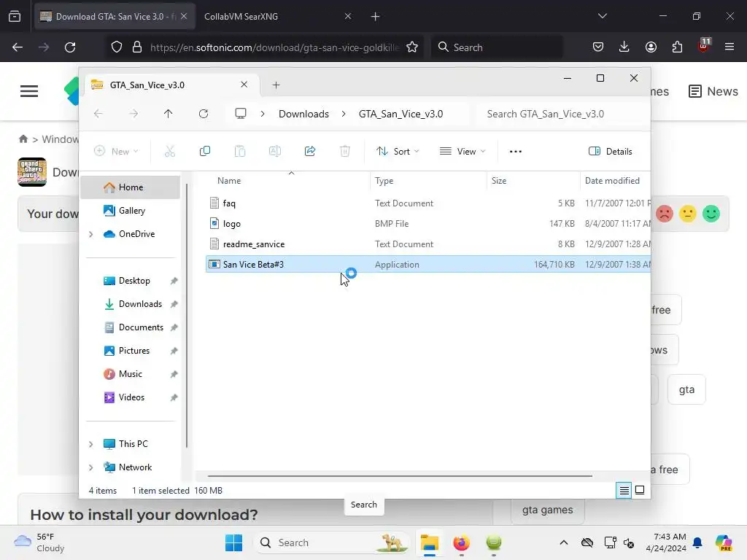
Task: Open Windows Start menu
Action: tap(233, 542)
